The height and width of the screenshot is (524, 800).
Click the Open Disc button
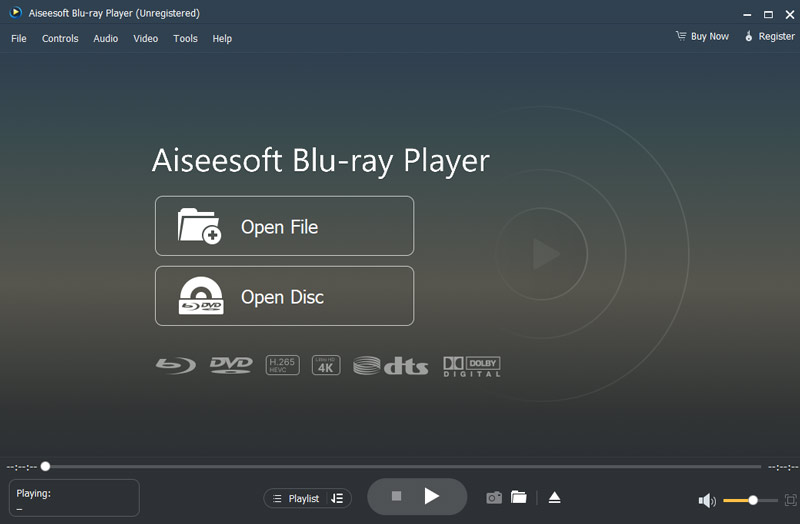point(284,296)
